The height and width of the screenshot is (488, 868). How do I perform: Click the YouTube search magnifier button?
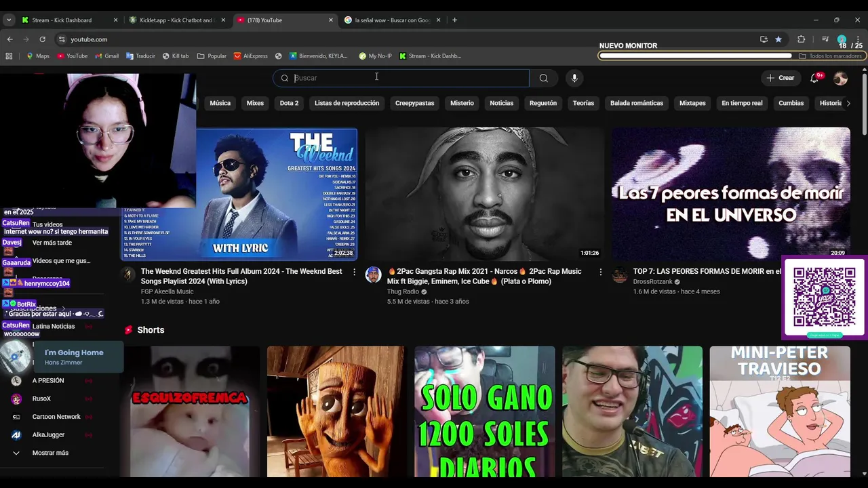(544, 78)
